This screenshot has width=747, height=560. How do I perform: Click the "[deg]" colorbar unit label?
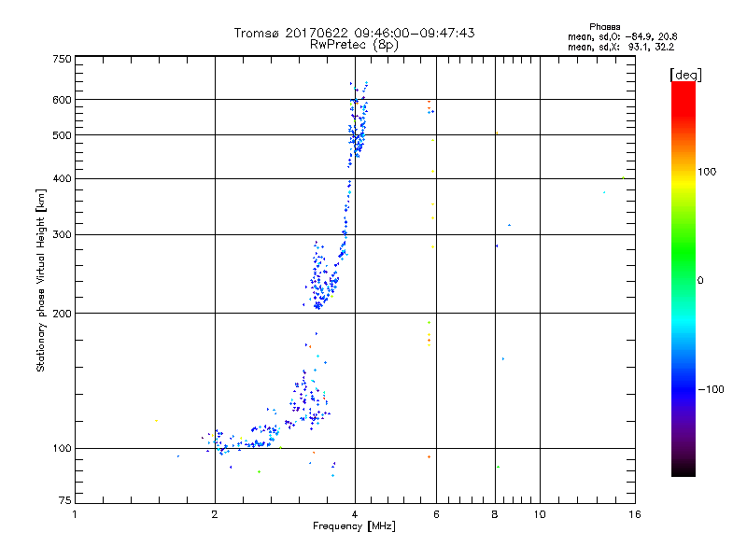tap(685, 74)
